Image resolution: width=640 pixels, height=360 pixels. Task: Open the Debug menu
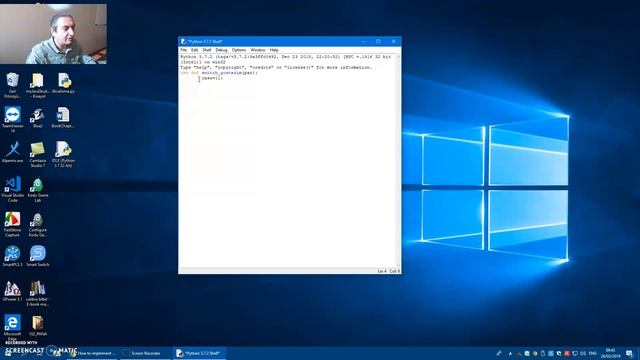point(221,50)
